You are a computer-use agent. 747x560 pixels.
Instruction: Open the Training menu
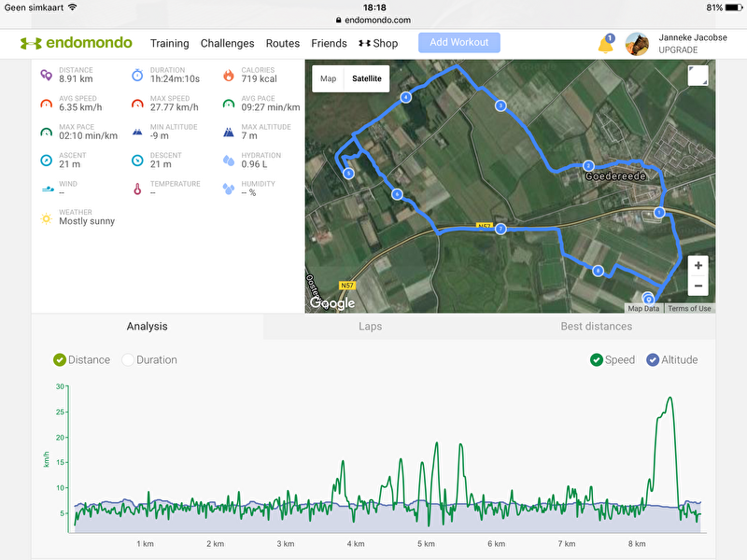170,43
